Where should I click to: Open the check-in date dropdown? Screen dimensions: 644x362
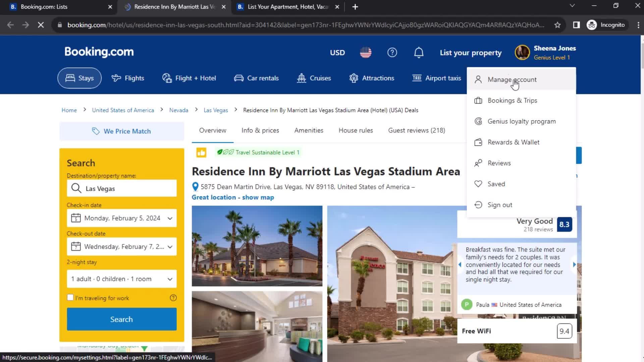(122, 218)
